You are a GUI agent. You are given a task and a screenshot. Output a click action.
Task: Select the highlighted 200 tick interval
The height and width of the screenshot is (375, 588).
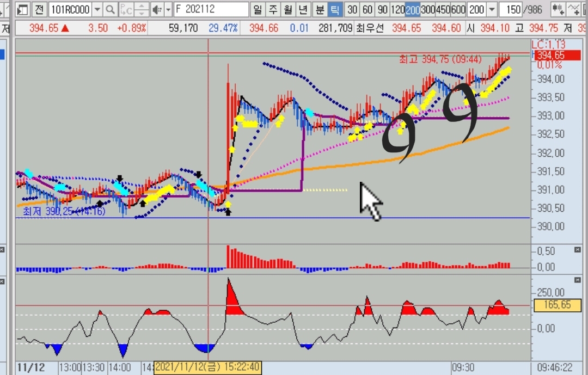pos(413,9)
